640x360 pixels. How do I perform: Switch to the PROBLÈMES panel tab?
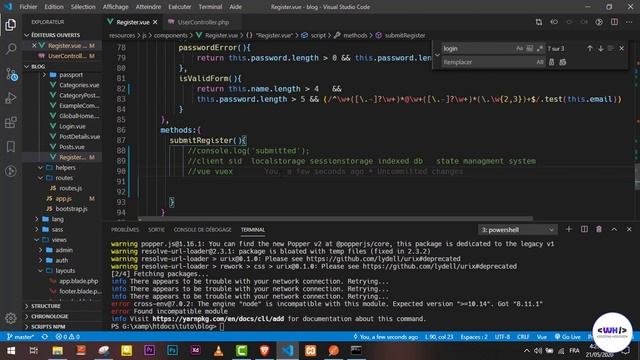[125, 230]
